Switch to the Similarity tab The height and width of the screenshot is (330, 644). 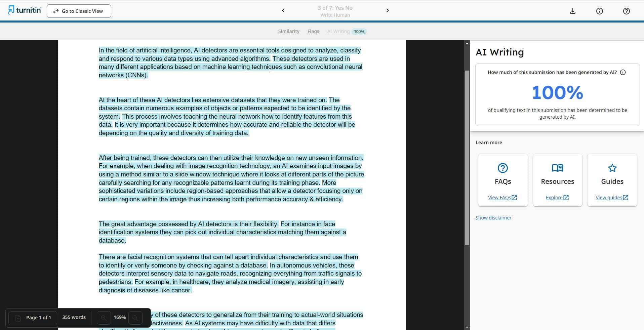coord(288,31)
